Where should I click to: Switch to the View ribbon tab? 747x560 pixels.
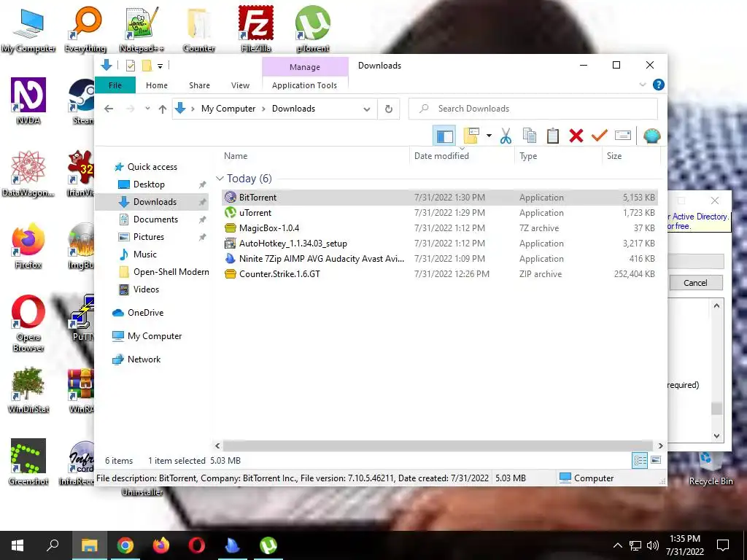(240, 85)
